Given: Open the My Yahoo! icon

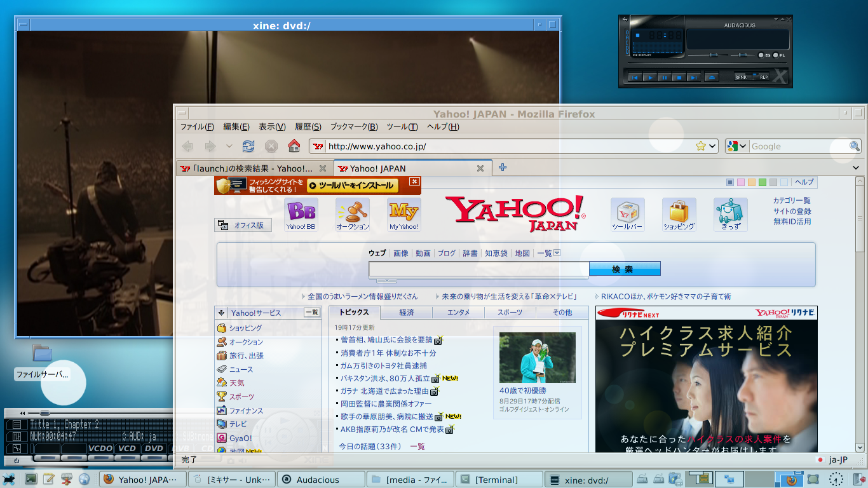Looking at the screenshot, I should point(404,215).
